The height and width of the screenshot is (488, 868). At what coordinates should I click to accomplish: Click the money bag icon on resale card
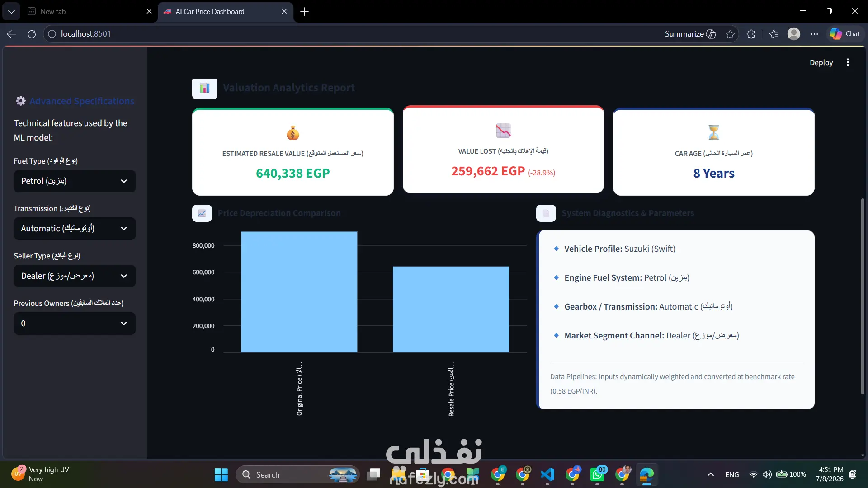pyautogui.click(x=293, y=133)
